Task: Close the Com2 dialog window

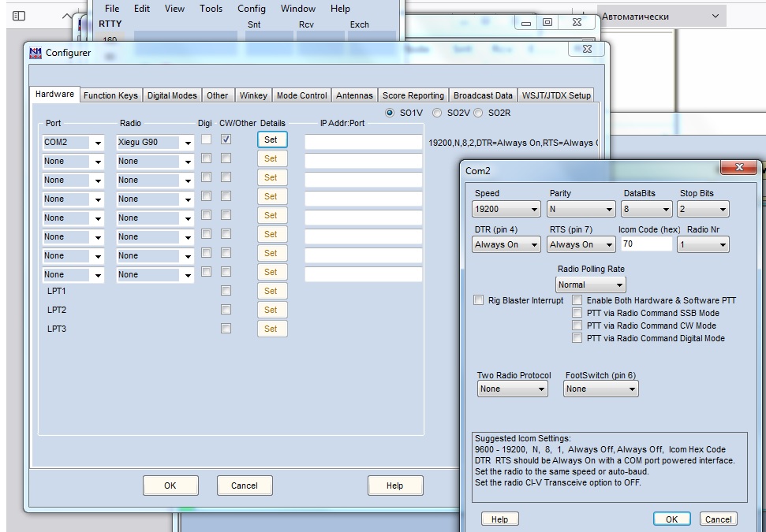Action: click(738, 168)
